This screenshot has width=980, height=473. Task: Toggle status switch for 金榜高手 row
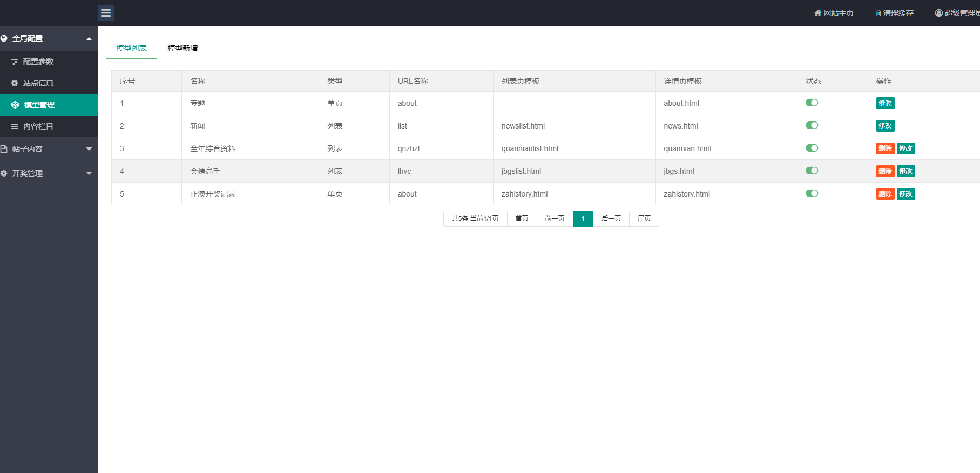[x=812, y=171]
